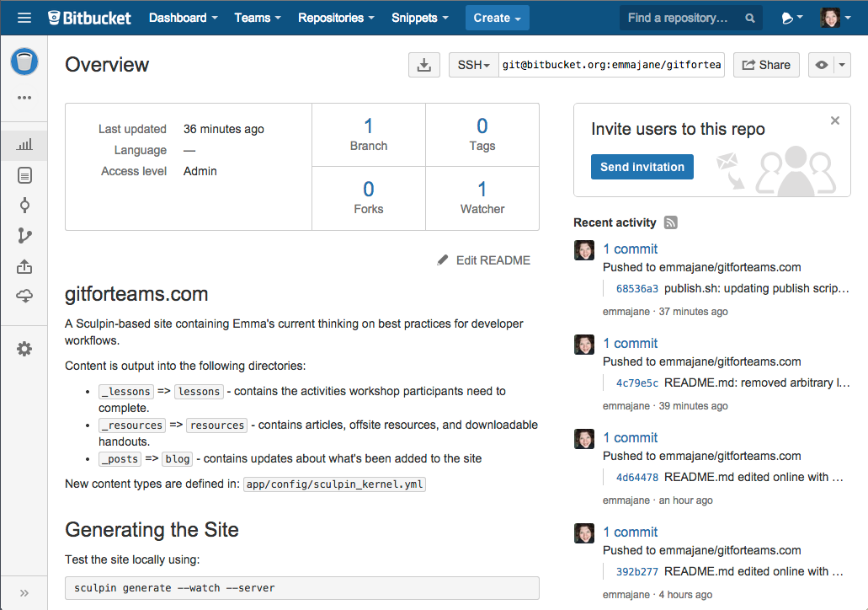Open the repository Overview (bar chart) icon
868x610 pixels.
pyautogui.click(x=24, y=144)
